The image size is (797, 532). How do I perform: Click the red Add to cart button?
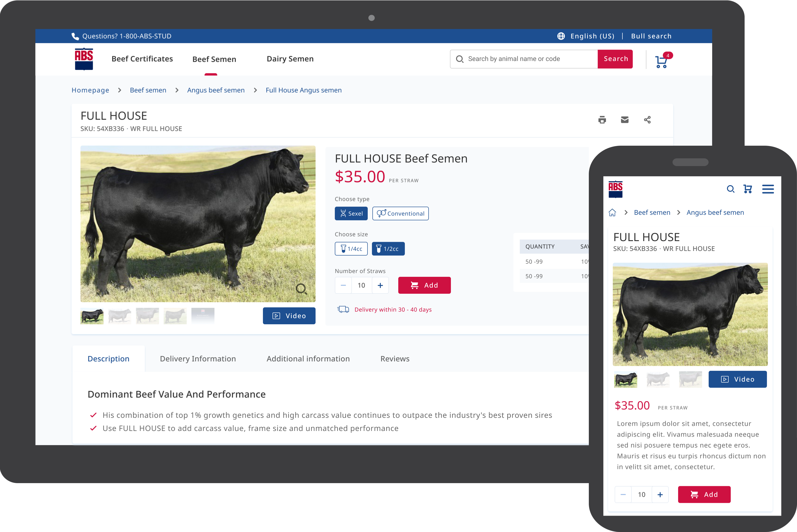[424, 285]
